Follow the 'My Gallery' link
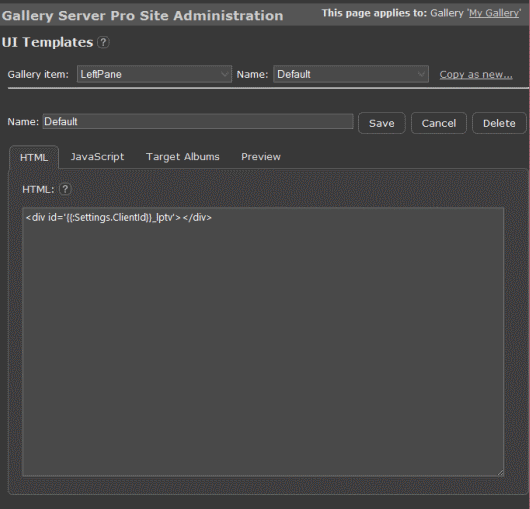Image resolution: width=530 pixels, height=509 pixels. click(494, 13)
